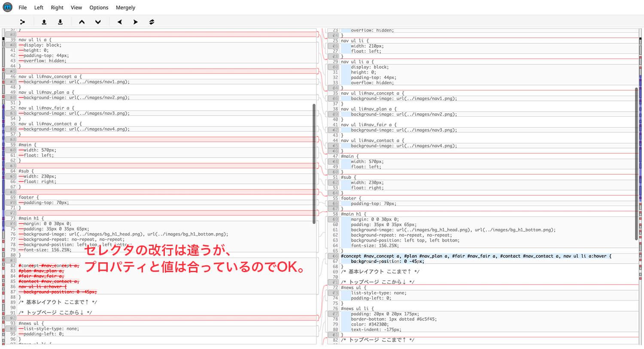Jump to next change with down chevron
The height and width of the screenshot is (349, 644).
click(x=98, y=22)
